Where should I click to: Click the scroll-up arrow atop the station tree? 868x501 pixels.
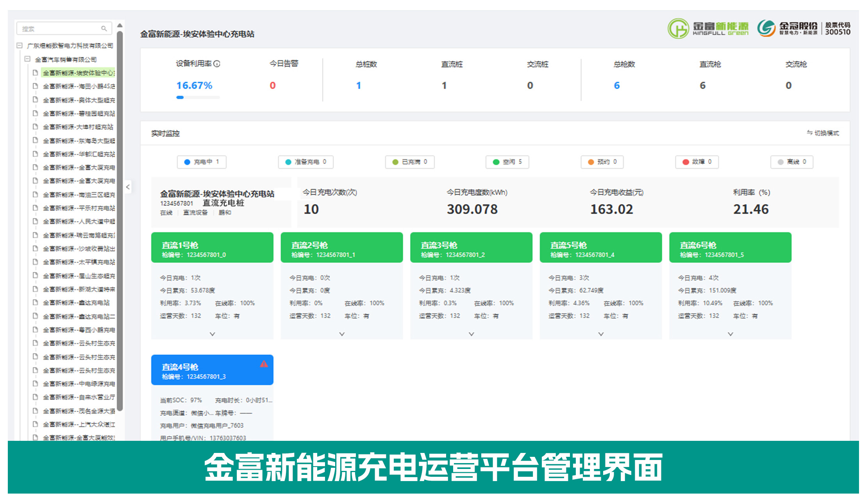pyautogui.click(x=120, y=25)
